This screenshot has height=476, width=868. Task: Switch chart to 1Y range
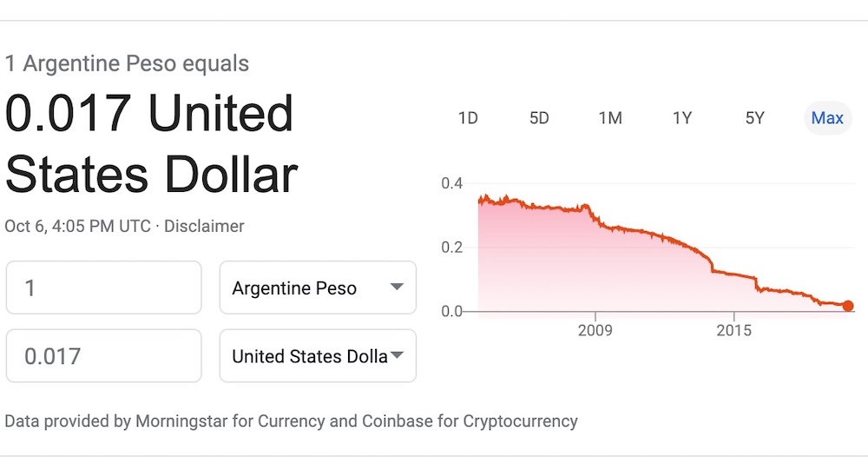682,118
